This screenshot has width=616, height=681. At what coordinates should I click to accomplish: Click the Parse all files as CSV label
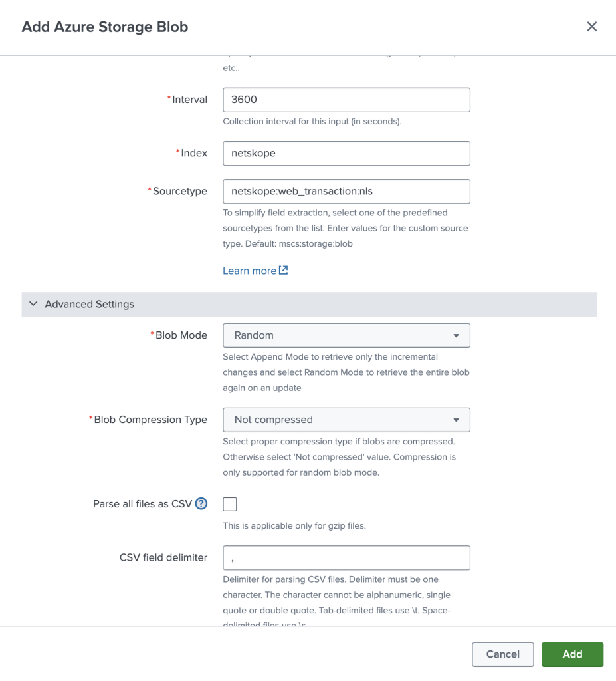click(x=142, y=504)
